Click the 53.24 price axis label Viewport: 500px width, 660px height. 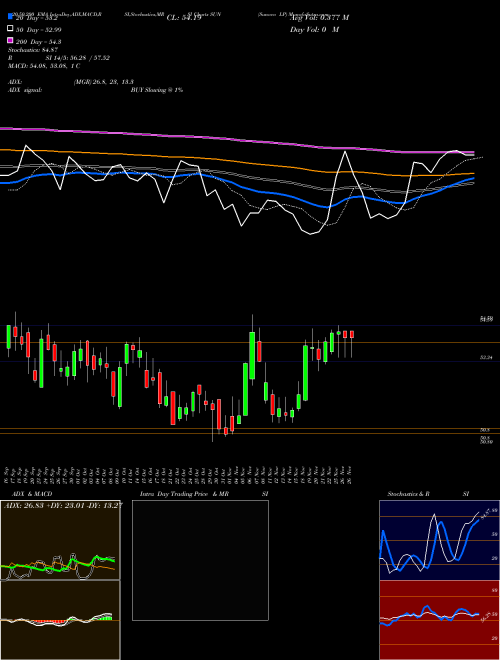tap(486, 357)
